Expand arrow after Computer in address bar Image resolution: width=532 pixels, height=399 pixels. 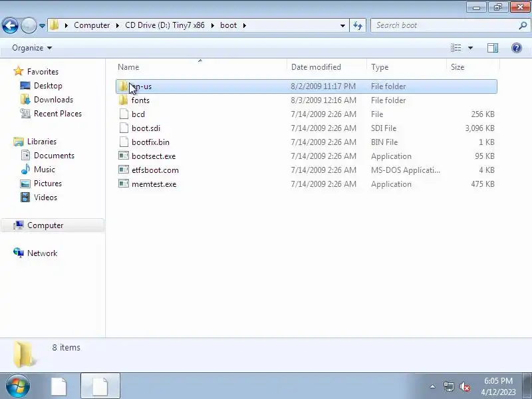118,25
